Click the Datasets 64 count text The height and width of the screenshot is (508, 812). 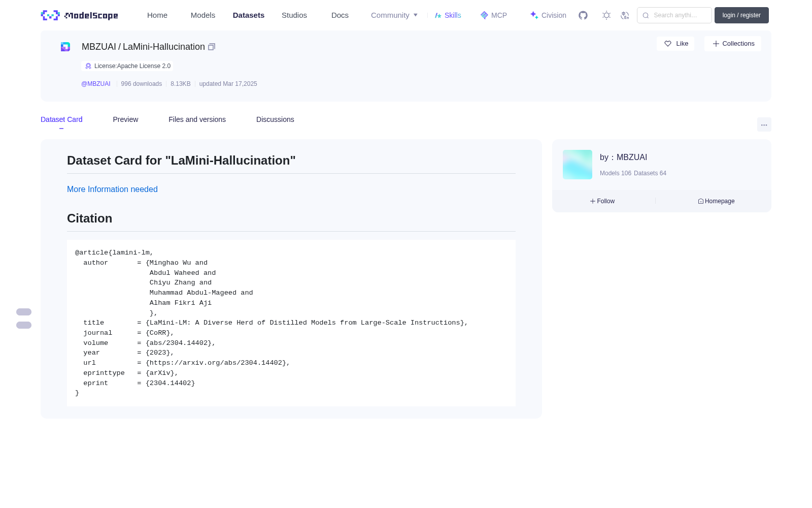coord(650,173)
